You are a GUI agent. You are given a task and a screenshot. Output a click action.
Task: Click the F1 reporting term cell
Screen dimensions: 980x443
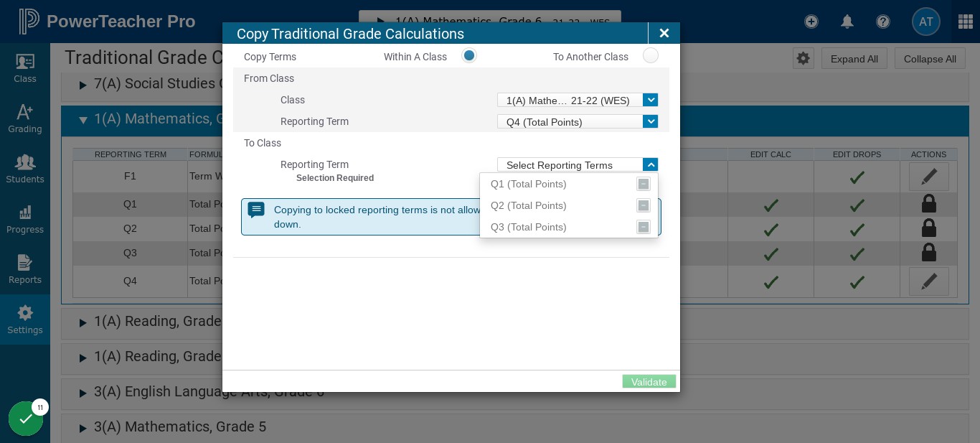pyautogui.click(x=130, y=176)
